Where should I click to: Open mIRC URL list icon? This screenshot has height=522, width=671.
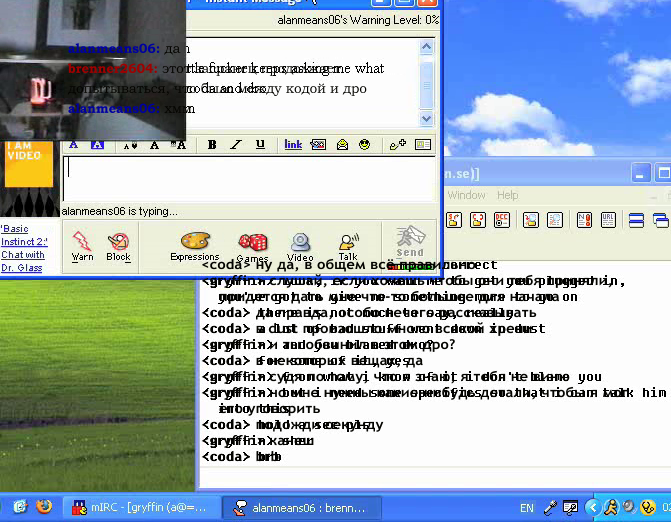pos(608,220)
